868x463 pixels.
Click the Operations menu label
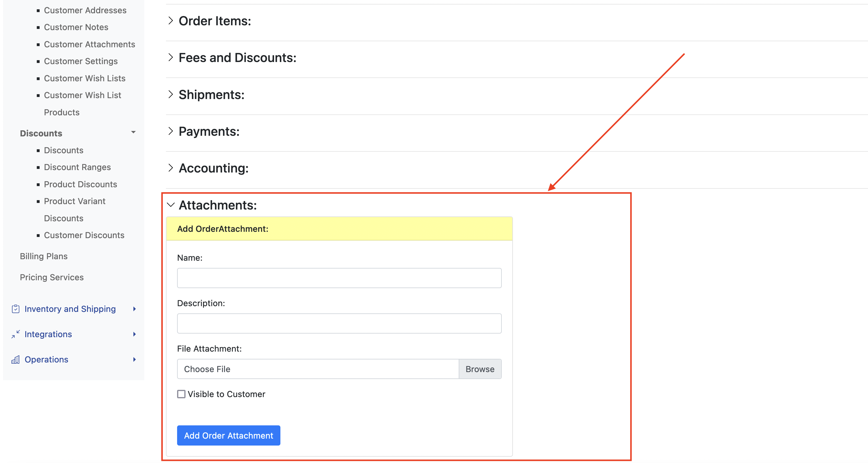pos(46,359)
